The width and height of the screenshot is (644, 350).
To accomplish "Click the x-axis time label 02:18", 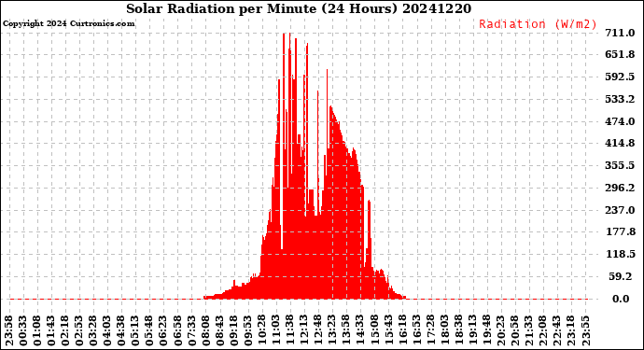I will click(x=65, y=331).
